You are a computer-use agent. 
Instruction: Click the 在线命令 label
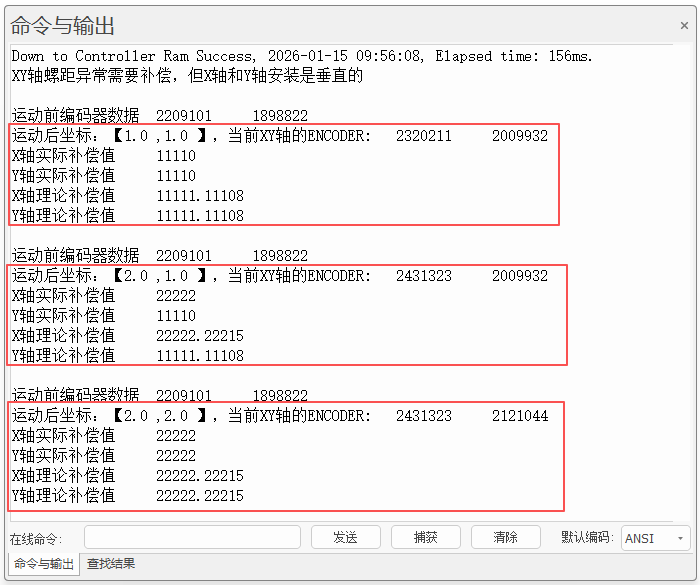tap(36, 539)
